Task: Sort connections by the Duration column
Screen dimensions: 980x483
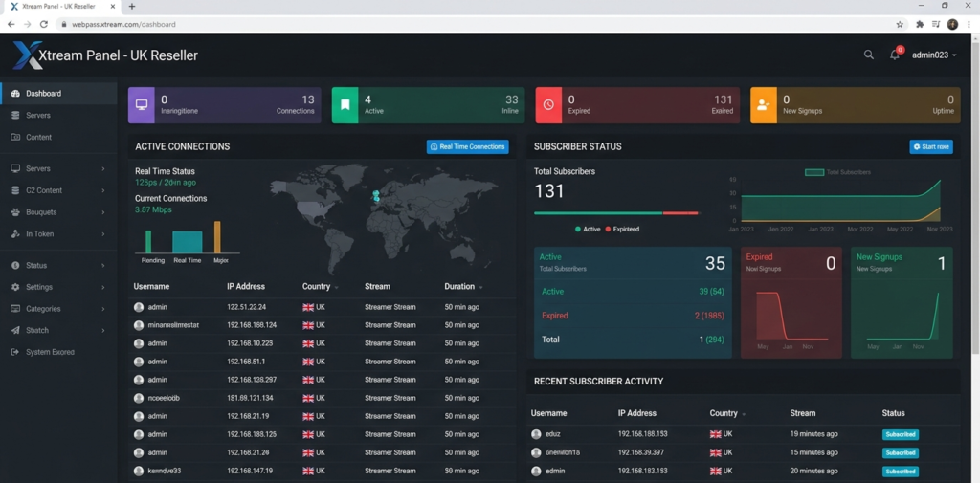Action: click(463, 287)
